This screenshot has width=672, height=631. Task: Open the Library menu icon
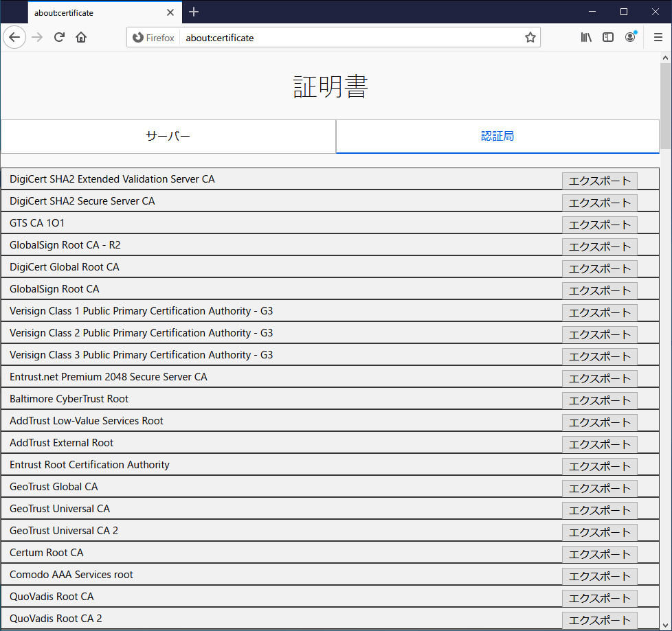[x=586, y=37]
